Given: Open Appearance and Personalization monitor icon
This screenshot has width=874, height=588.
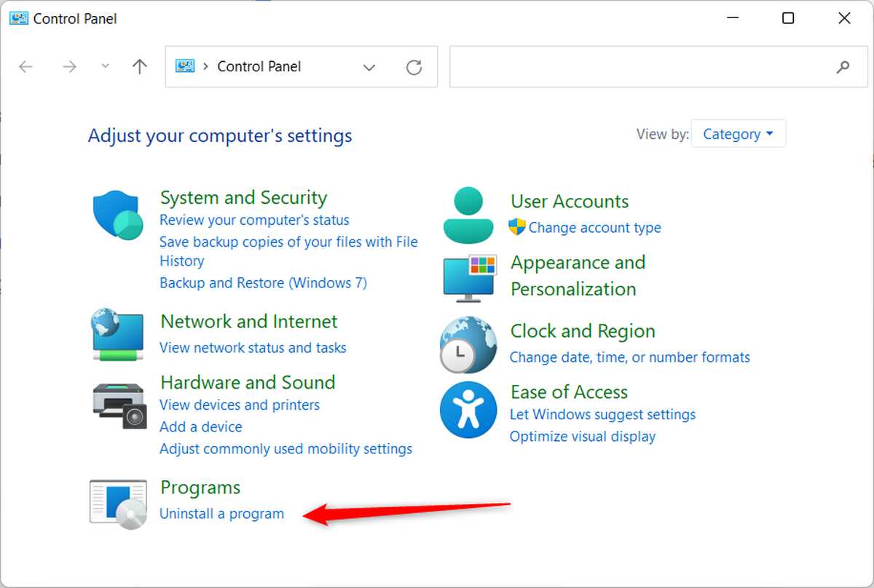Looking at the screenshot, I should click(470, 277).
